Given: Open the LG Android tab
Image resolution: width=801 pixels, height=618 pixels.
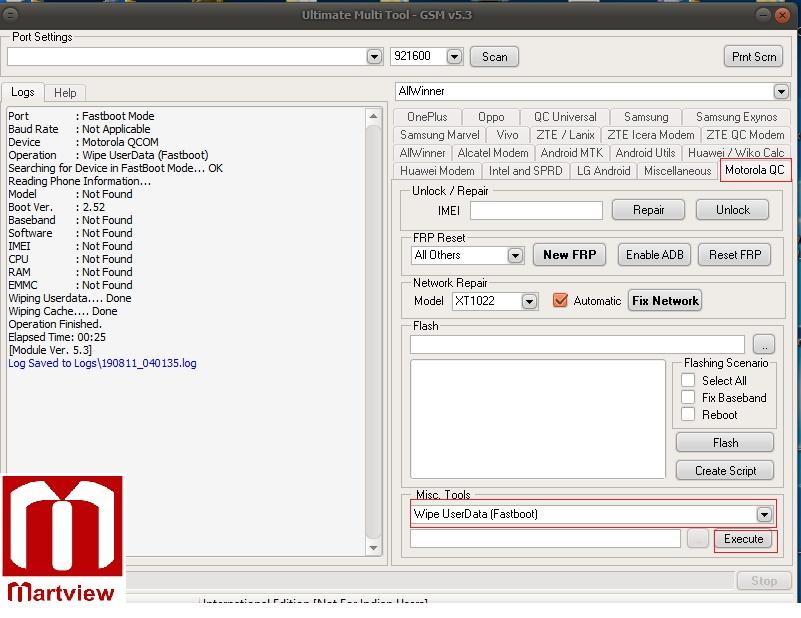Looking at the screenshot, I should (x=603, y=171).
